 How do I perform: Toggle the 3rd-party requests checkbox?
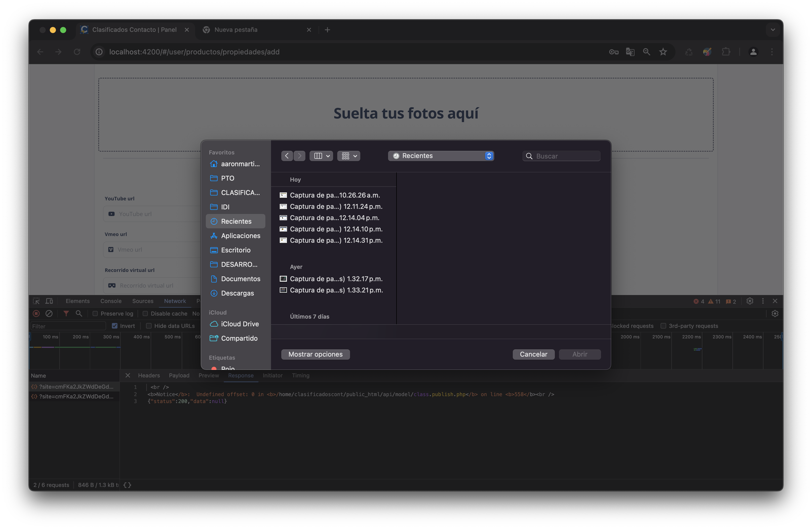pyautogui.click(x=663, y=326)
